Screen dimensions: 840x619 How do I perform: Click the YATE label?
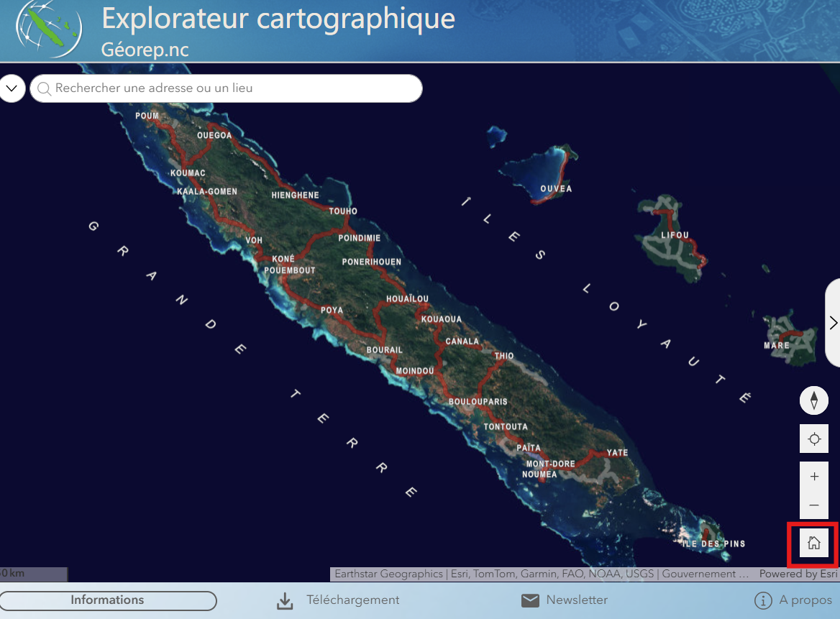click(617, 452)
